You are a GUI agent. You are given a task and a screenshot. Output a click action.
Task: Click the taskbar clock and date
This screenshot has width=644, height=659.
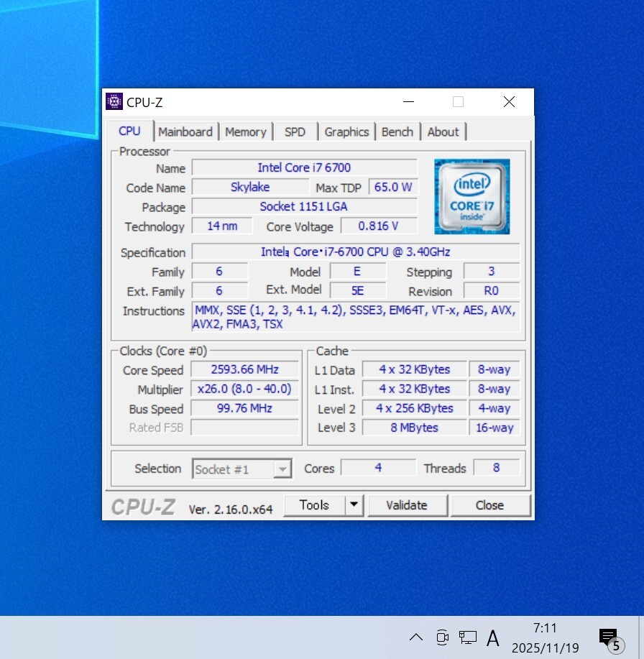545,637
